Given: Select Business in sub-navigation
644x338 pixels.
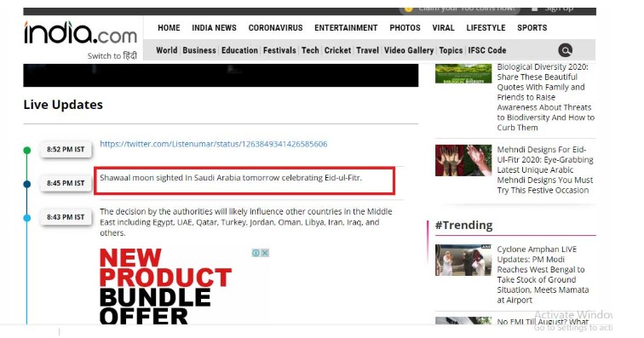Looking at the screenshot, I should (199, 50).
